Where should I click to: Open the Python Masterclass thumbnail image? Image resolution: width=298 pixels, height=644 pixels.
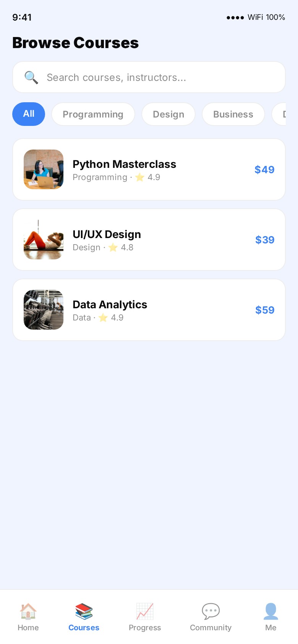point(44,169)
